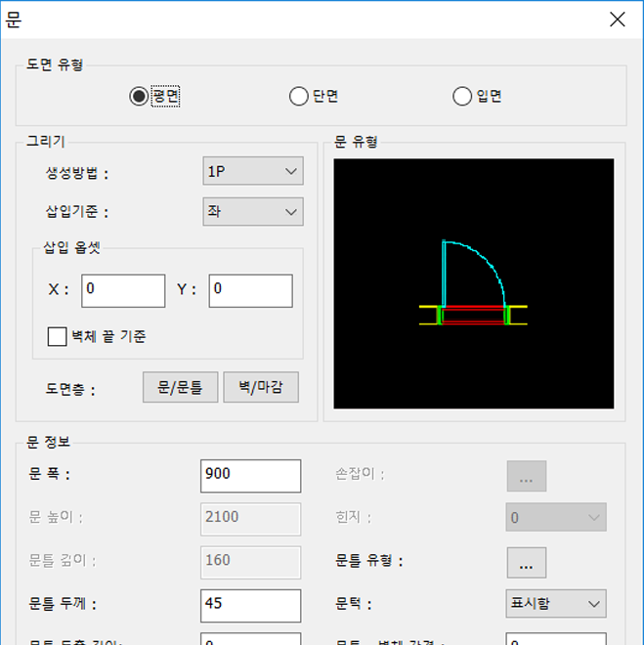Click the 손잡이 browse button

point(527,476)
